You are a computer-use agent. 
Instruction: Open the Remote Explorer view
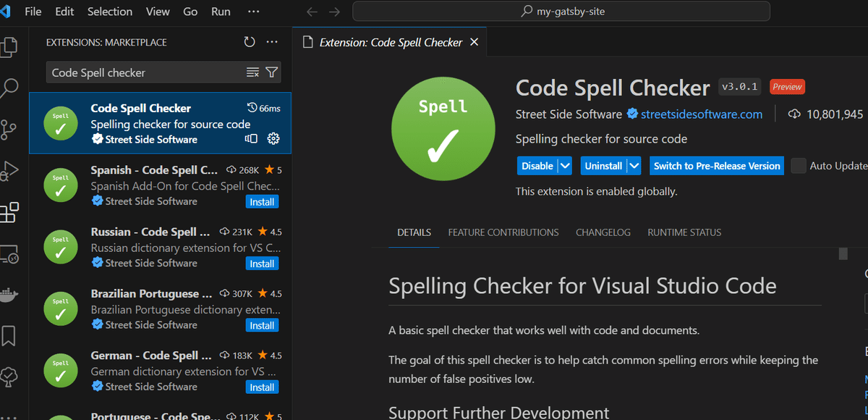pyautogui.click(x=9, y=253)
